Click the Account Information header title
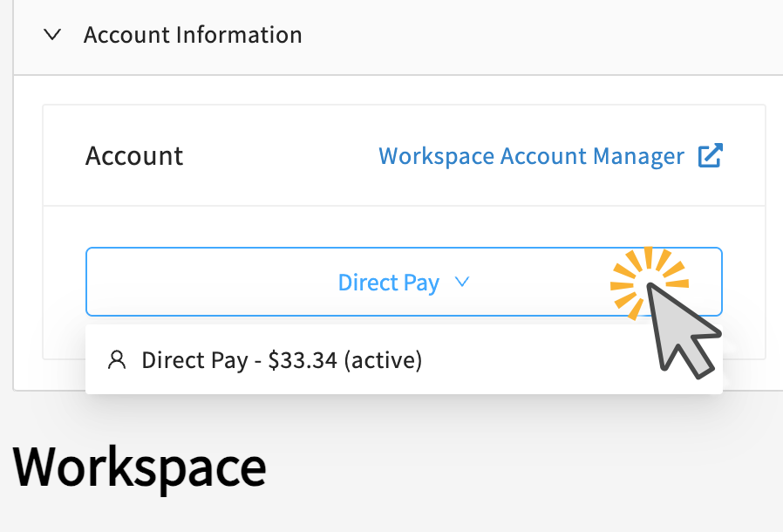 (193, 36)
